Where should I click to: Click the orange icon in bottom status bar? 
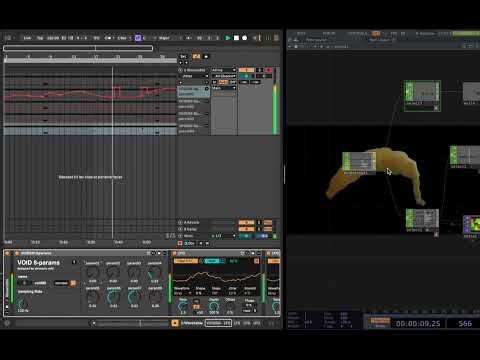point(175,323)
